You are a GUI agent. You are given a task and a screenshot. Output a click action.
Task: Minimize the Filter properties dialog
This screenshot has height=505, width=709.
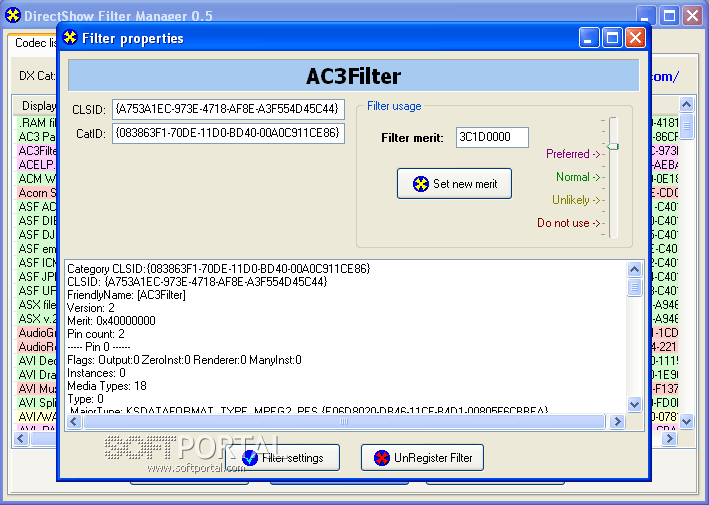pyautogui.click(x=589, y=38)
